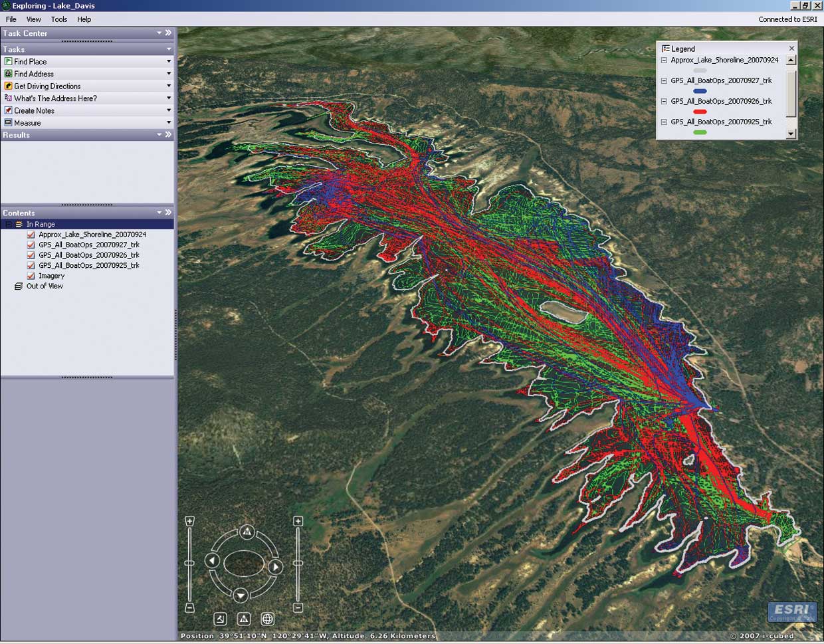Open the File menu
Viewport: 824px width, 644px height.
click(11, 19)
